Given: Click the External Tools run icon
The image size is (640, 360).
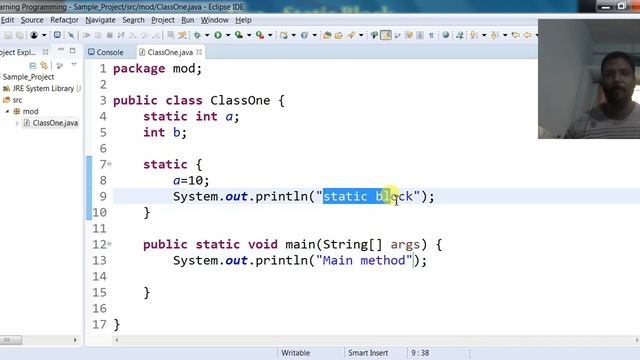Looking at the screenshot, I should tap(260, 36).
